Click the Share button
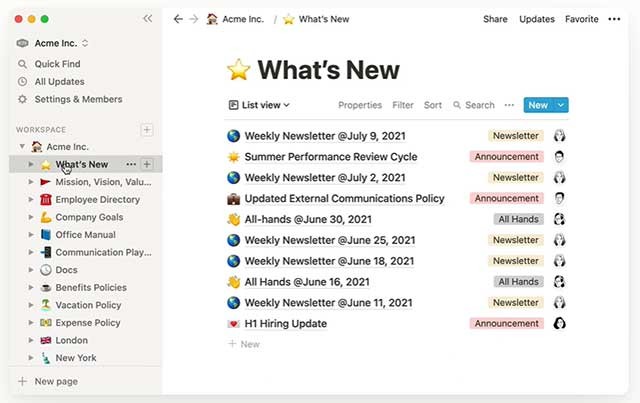 [495, 19]
